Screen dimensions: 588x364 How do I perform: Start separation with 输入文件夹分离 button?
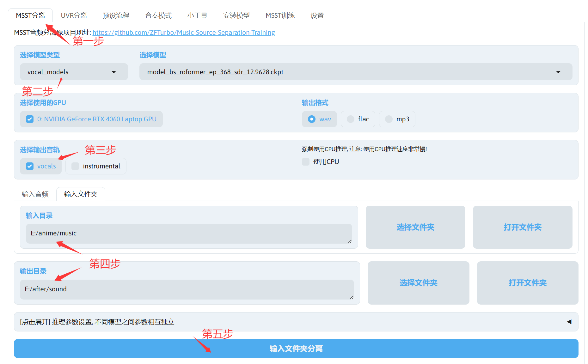[x=296, y=349]
